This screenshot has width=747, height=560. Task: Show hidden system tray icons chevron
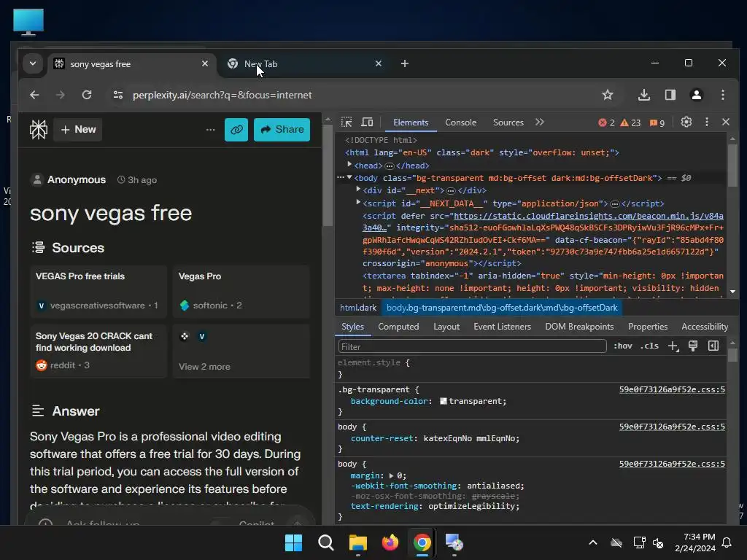coord(592,542)
